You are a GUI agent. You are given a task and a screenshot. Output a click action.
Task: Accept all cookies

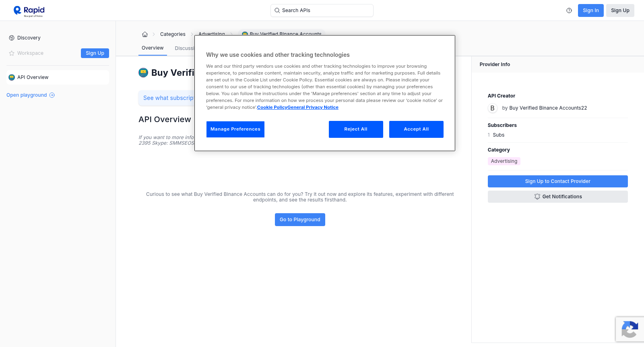click(x=416, y=129)
